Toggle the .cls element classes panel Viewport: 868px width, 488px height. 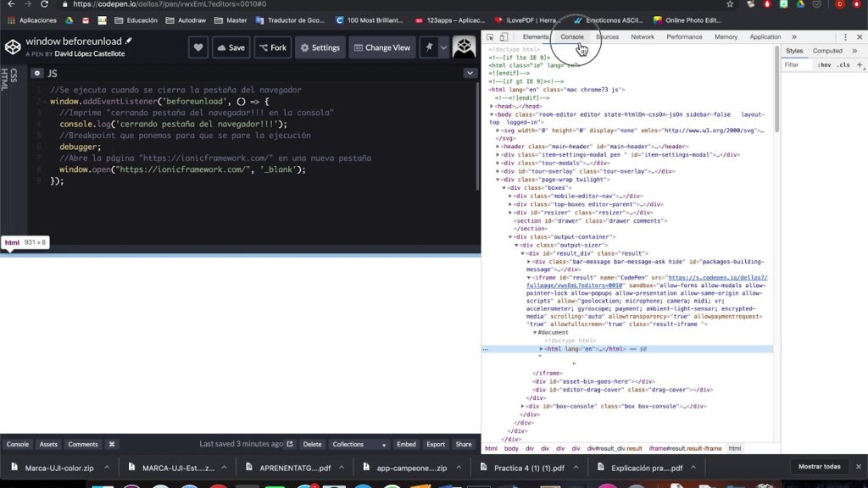[x=843, y=64]
